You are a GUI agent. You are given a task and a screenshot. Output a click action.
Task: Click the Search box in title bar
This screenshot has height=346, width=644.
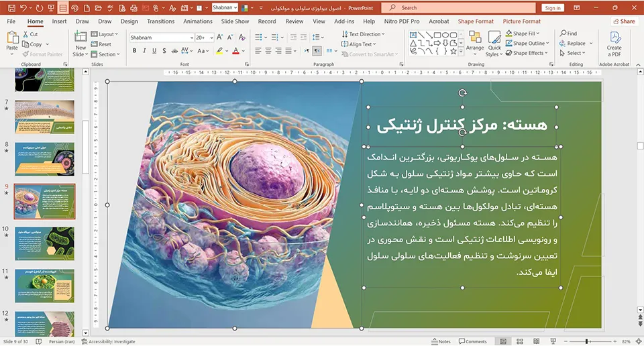pos(458,8)
